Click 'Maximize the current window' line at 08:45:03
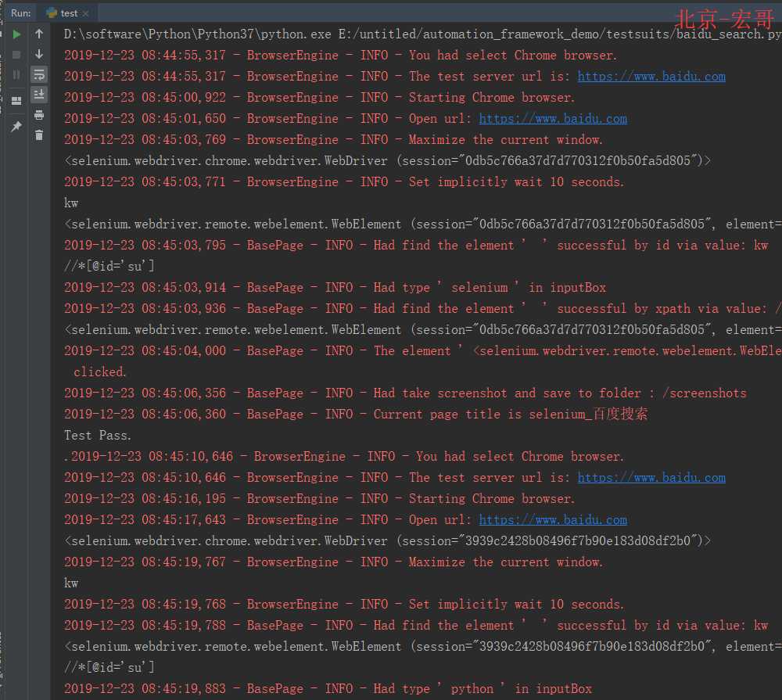Screen dimensions: 782x700 (333, 140)
